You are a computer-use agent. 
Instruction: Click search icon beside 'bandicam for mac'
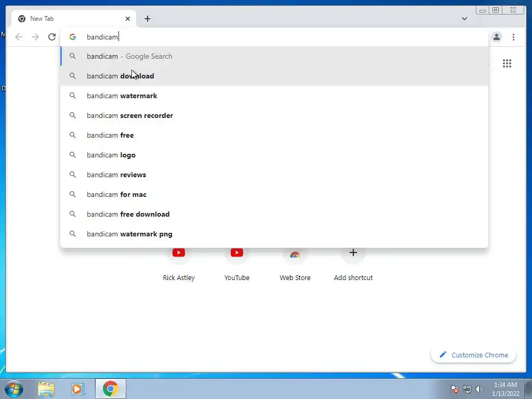click(73, 194)
